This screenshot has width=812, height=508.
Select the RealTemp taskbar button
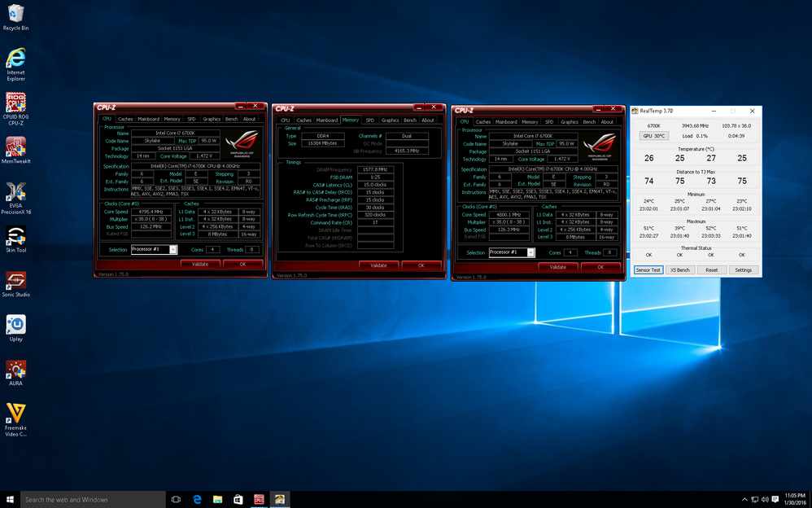[x=280, y=499]
